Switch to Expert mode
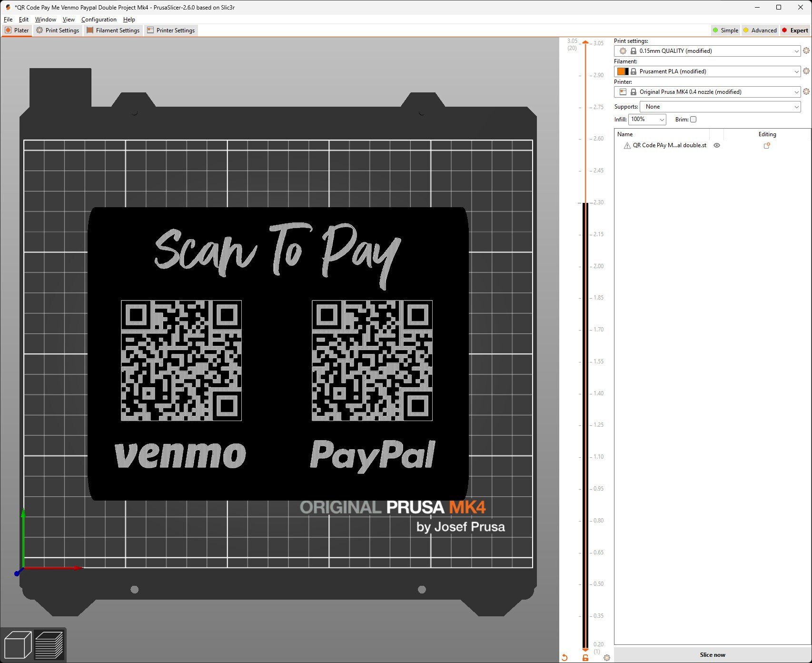 795,30
